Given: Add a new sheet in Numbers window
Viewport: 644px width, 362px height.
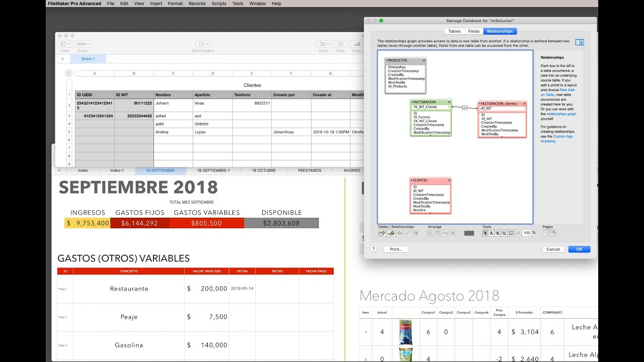Looking at the screenshot, I should pos(62,59).
